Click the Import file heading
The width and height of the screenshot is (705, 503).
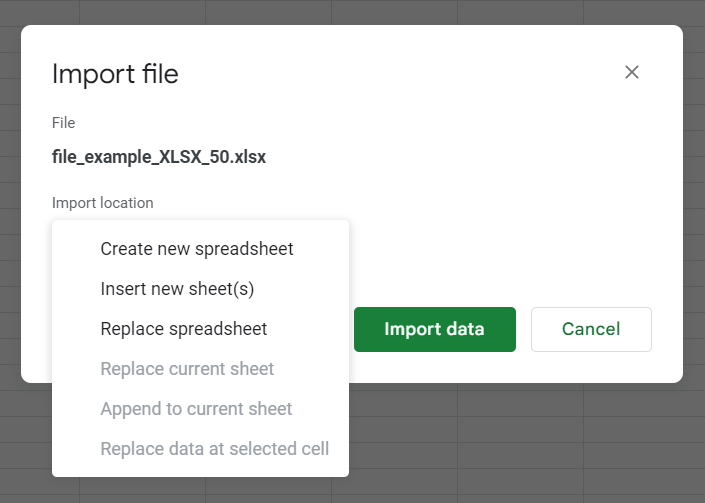[x=115, y=74]
